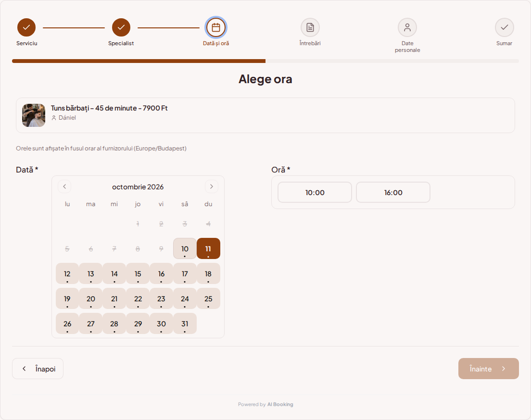531x420 pixels.
Task: Select date 27 in the calendar
Action: point(91,323)
